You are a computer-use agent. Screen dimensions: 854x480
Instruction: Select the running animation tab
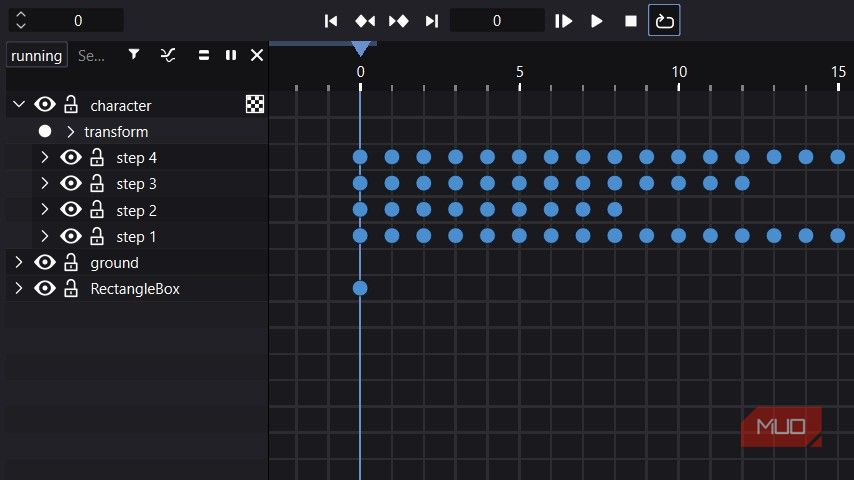[x=36, y=55]
